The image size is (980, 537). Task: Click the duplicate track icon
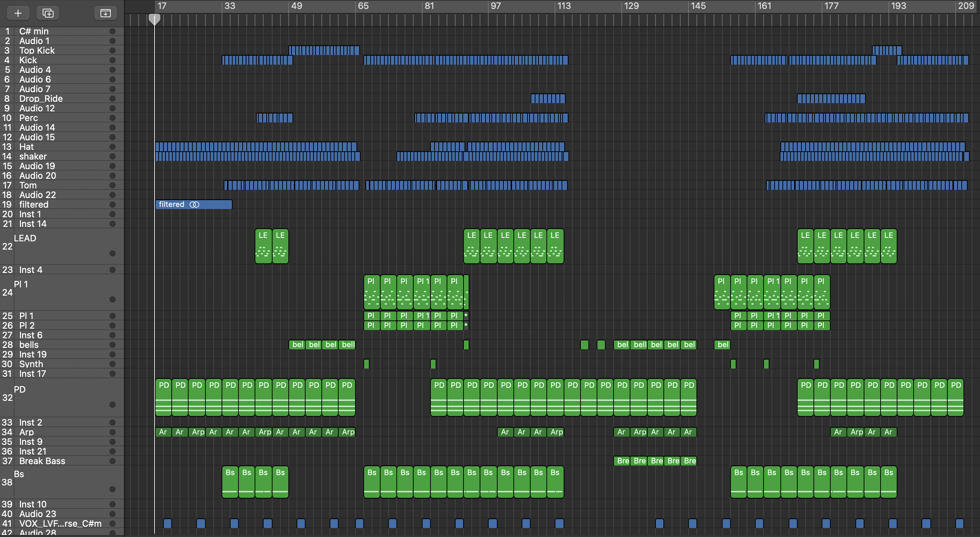(48, 13)
